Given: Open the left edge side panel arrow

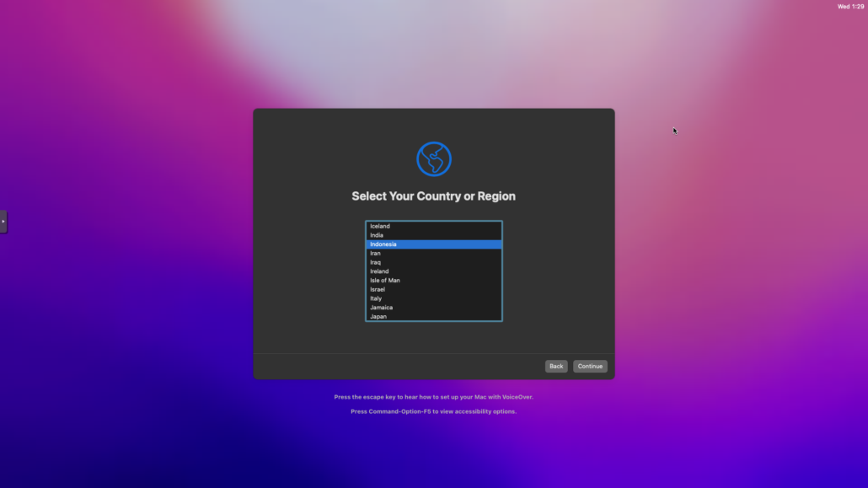Looking at the screenshot, I should click(3, 222).
